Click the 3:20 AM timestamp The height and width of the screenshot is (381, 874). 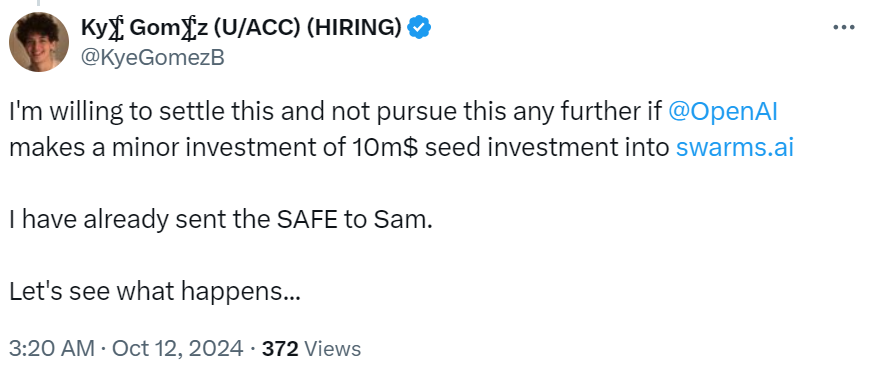(x=51, y=349)
